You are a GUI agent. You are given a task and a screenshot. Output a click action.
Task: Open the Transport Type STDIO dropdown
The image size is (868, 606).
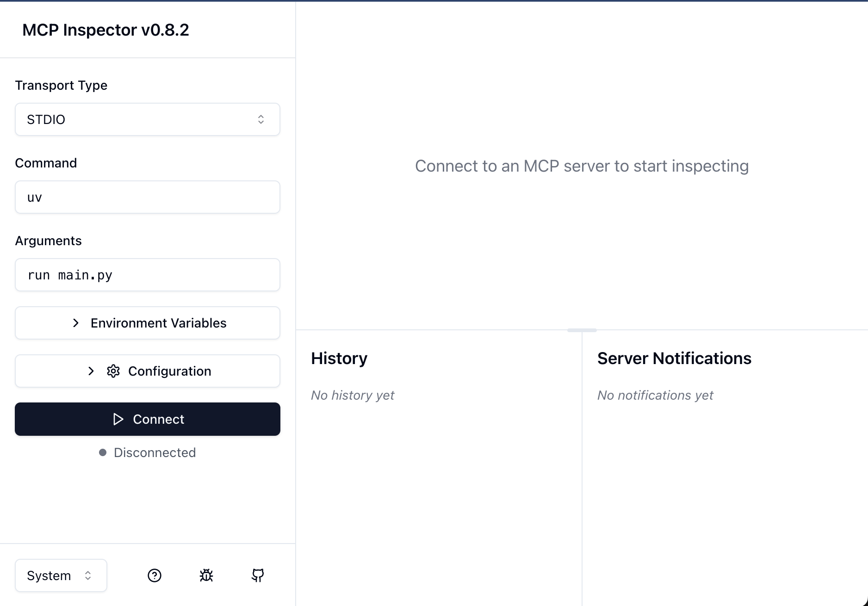(147, 119)
